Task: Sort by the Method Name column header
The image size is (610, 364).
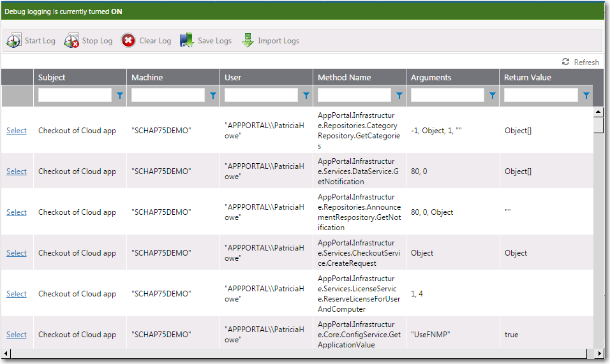Action: (x=343, y=78)
